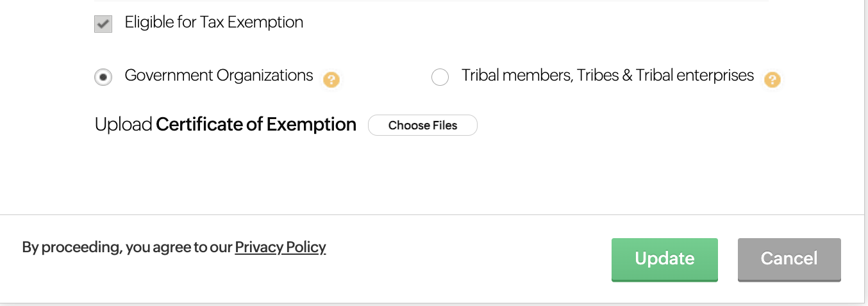
Task: Click the "Tribal members, Tribes & Tribal enterprises" text
Action: (x=607, y=76)
